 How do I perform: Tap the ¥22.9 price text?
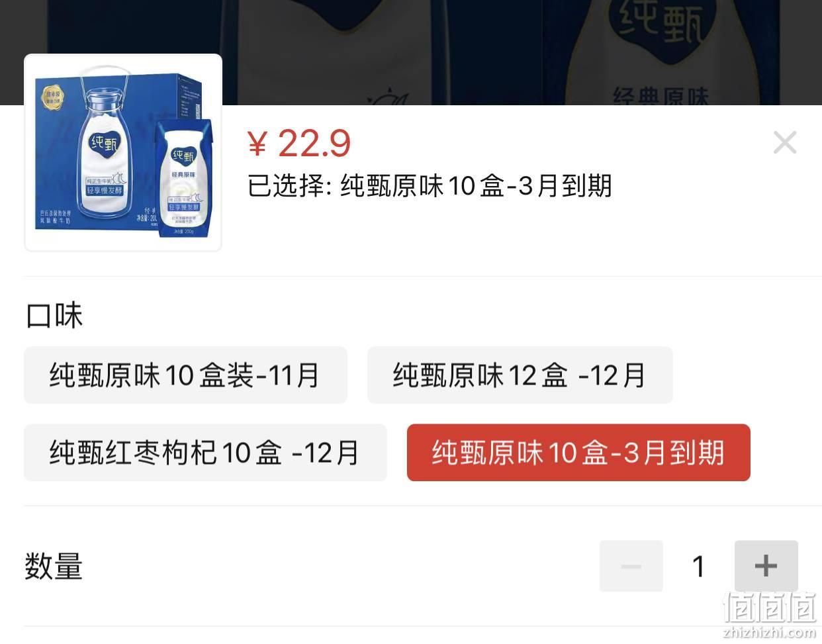299,143
